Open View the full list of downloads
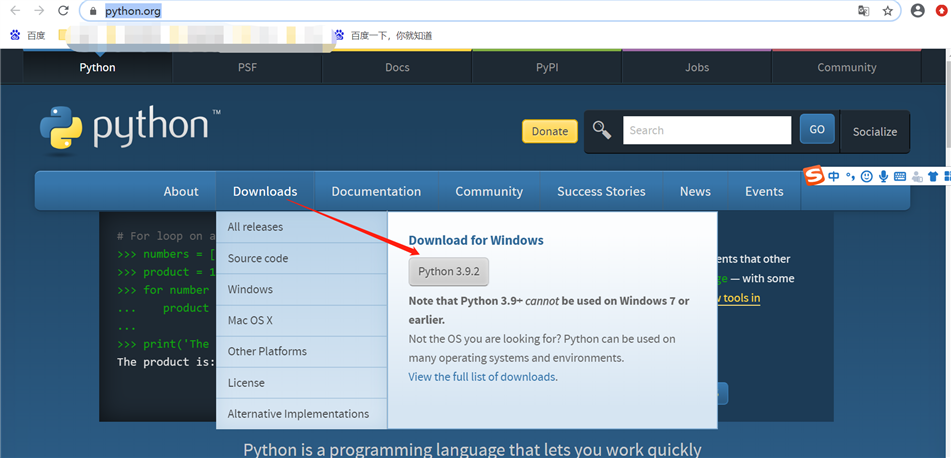Viewport: 951px width, 458px height. [x=483, y=377]
